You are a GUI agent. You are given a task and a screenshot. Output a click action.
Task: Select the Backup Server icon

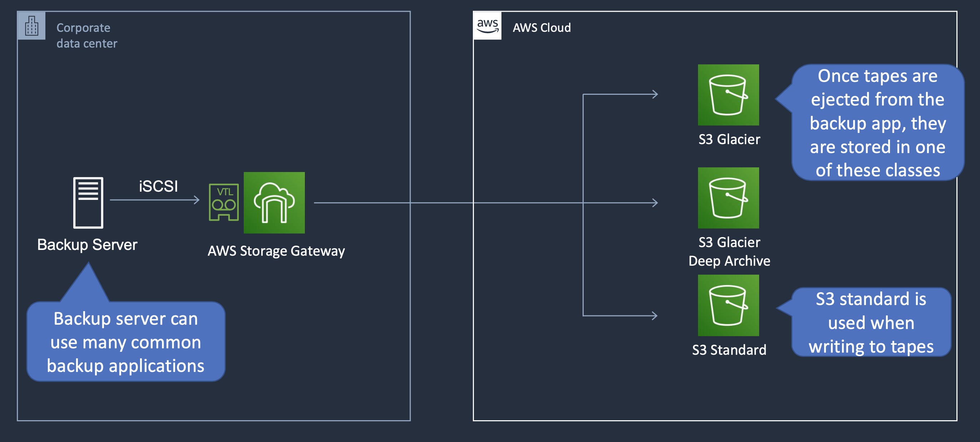[88, 202]
